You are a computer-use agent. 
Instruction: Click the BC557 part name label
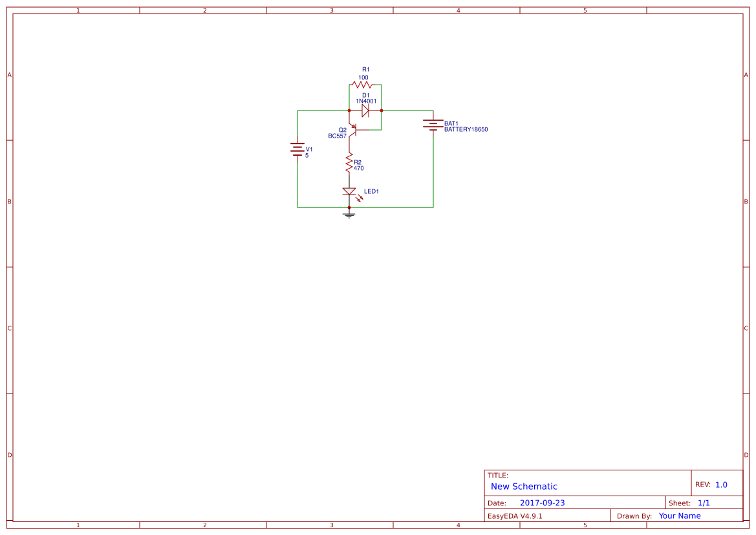point(337,136)
